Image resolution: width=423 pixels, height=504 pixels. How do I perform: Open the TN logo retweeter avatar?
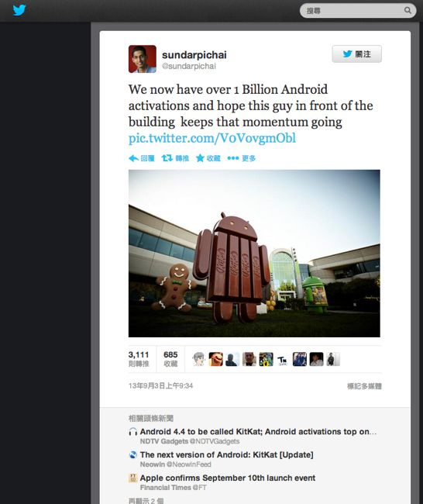click(x=283, y=359)
